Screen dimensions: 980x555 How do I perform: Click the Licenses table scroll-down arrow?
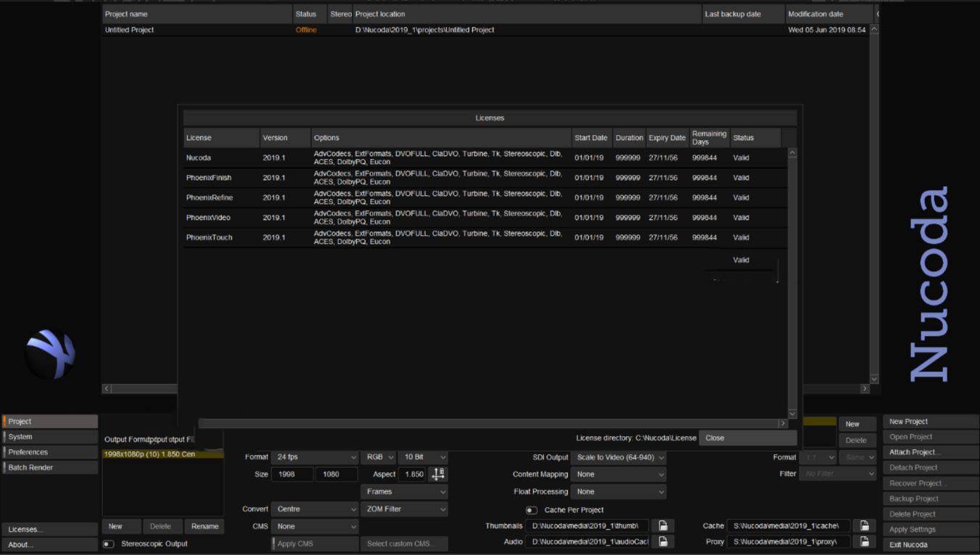(792, 414)
